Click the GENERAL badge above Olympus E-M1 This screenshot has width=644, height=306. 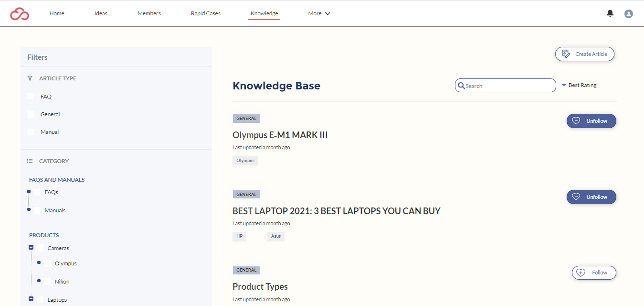(246, 119)
